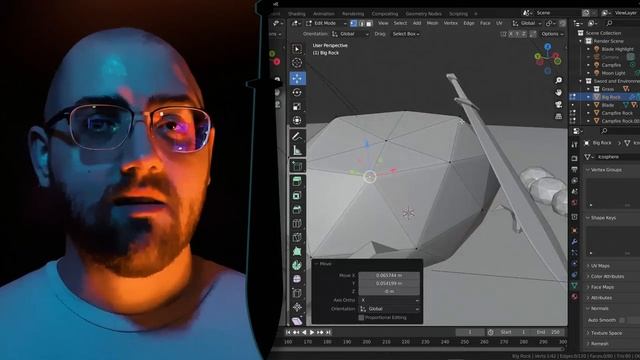Check the Proportional Editing checkbox
Image resolution: width=640 pixels, height=360 pixels.
click(x=361, y=318)
